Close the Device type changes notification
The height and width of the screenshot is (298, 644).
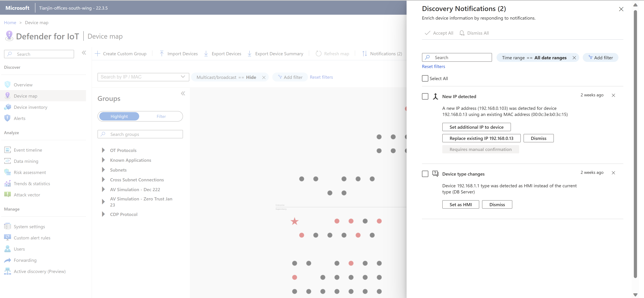pyautogui.click(x=613, y=173)
